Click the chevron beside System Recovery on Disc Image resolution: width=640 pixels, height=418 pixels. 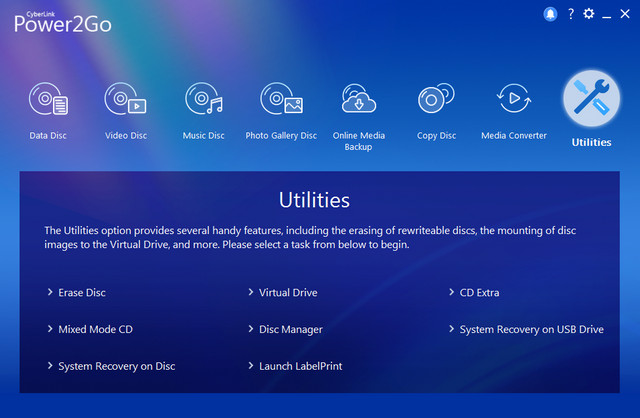click(50, 365)
